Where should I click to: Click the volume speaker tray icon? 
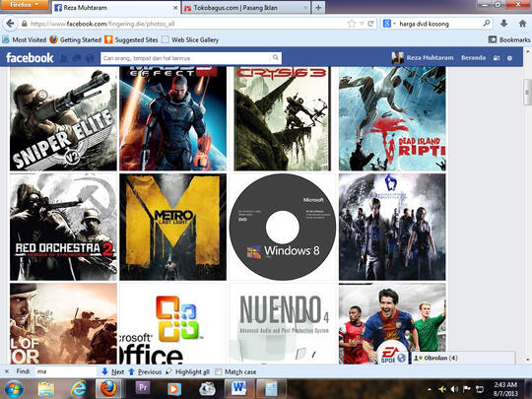point(454,389)
